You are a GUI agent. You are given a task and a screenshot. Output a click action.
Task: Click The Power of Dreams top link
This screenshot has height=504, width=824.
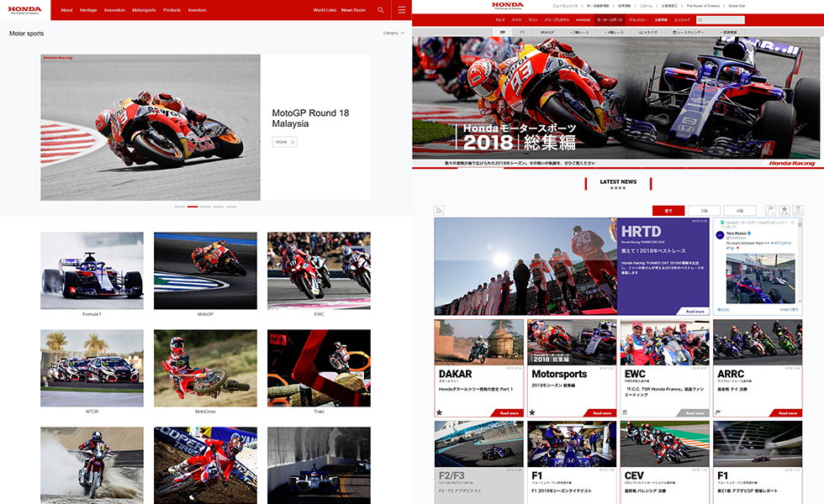pyautogui.click(x=703, y=6)
